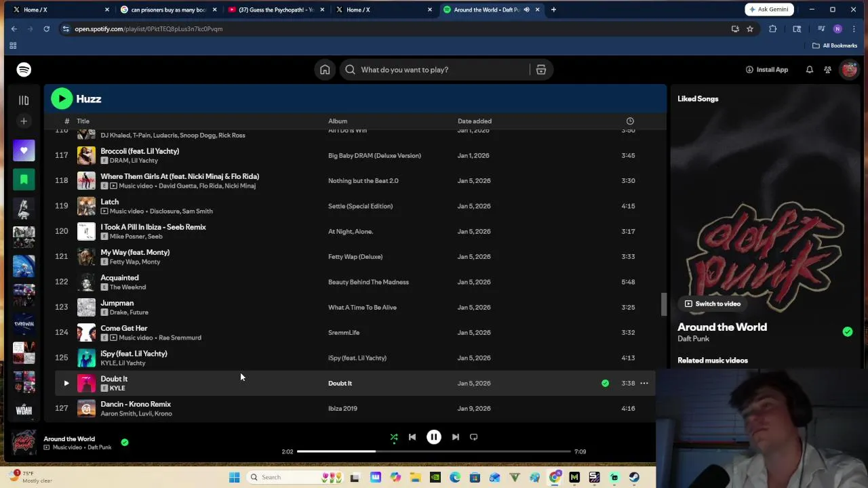Viewport: 868px width, 488px height.
Task: Go back in the browser
Action: [14, 29]
